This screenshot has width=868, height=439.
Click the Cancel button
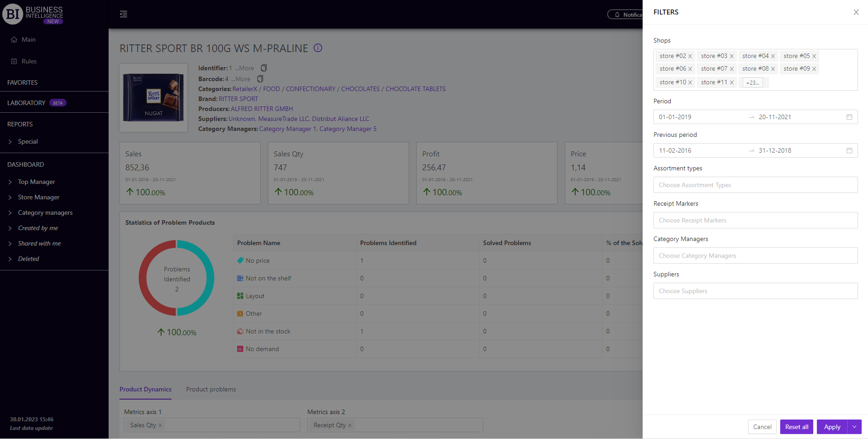(762, 427)
